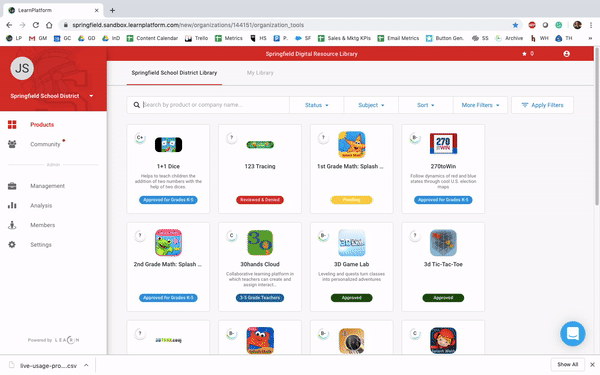
Task: Open the Members person icon
Action: (x=12, y=225)
